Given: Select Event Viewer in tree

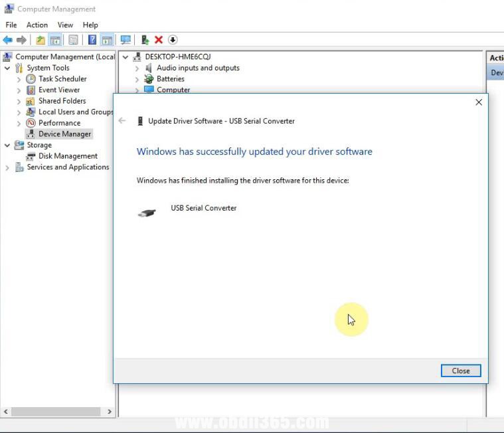Looking at the screenshot, I should (59, 90).
